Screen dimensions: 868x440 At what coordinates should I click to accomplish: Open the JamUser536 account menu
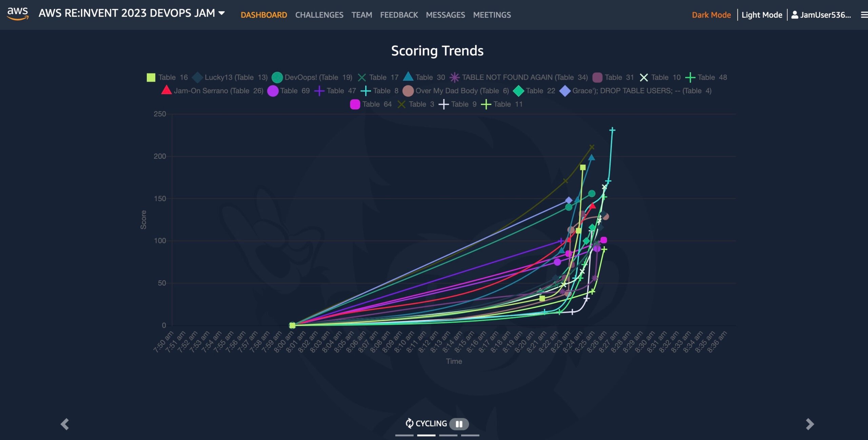click(x=821, y=15)
